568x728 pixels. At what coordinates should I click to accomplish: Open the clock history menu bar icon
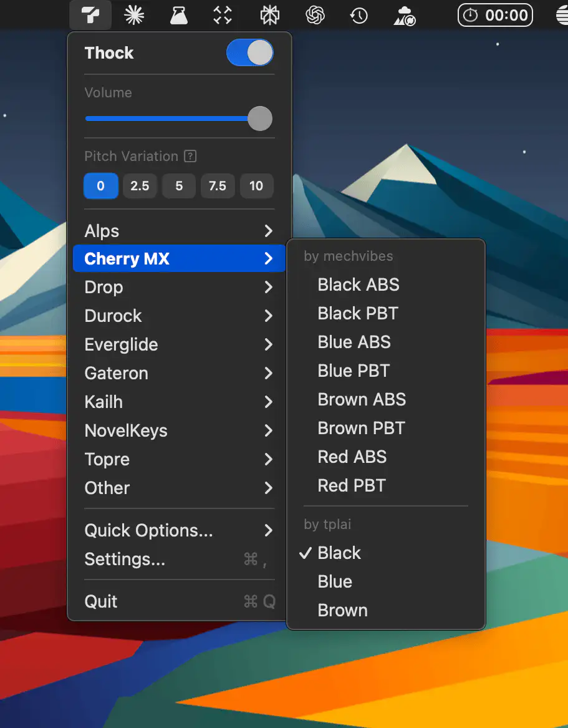(x=359, y=15)
